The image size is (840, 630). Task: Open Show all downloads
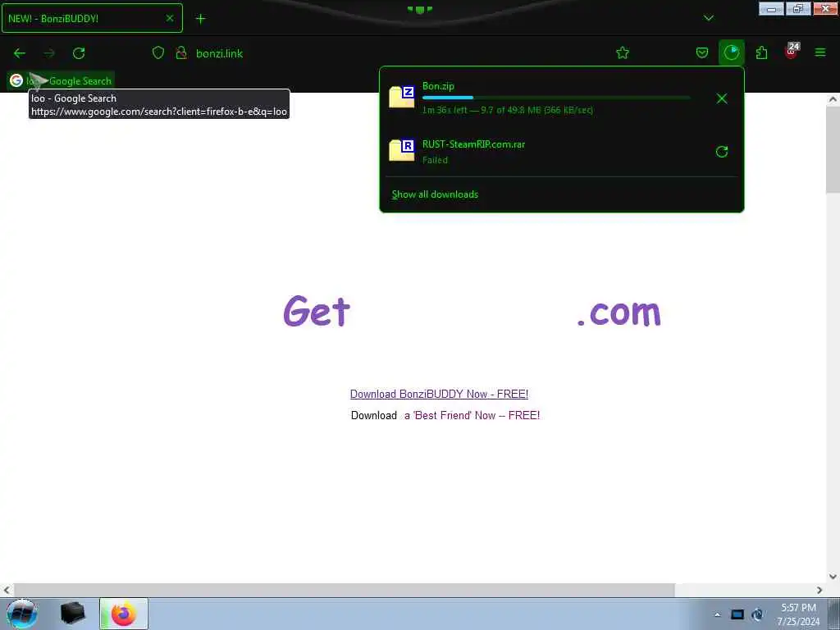(435, 194)
